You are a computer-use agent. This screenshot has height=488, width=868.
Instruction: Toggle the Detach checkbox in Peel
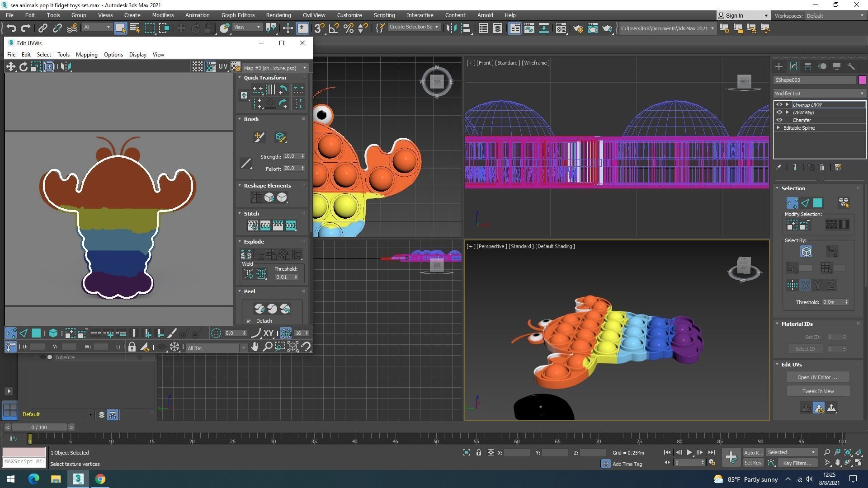(249, 321)
